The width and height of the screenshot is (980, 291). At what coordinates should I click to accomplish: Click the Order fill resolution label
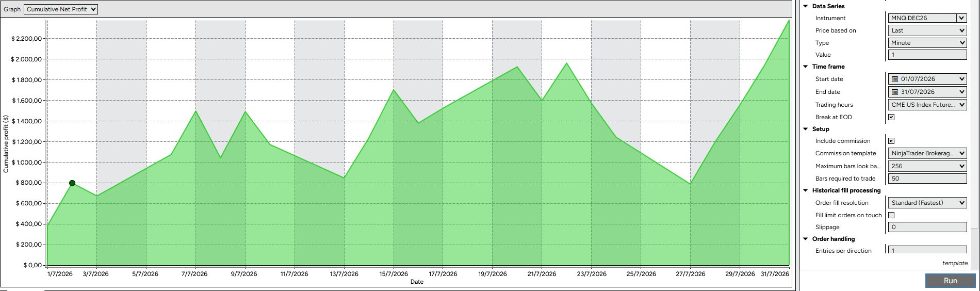click(842, 203)
